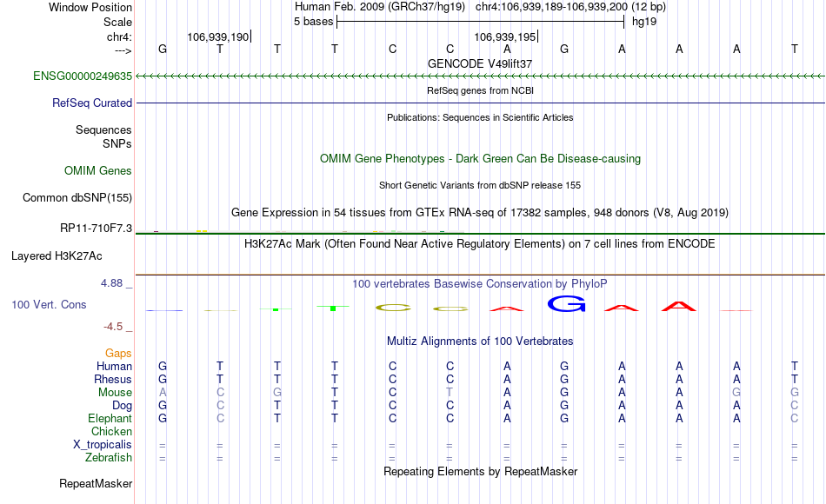
Task: Click the X_tropicalis species row label
Action: [x=103, y=445]
